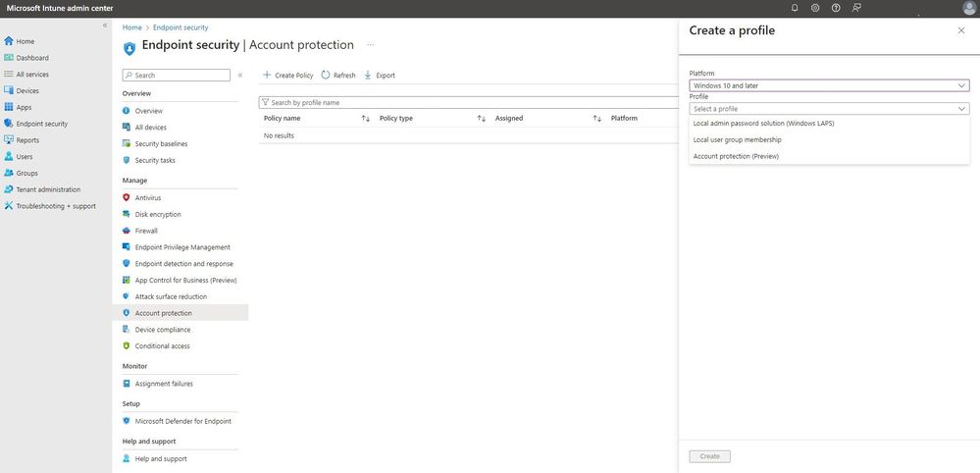Click Endpoint detection and response icon
Viewport: 980px width, 473px height.
pos(127,264)
